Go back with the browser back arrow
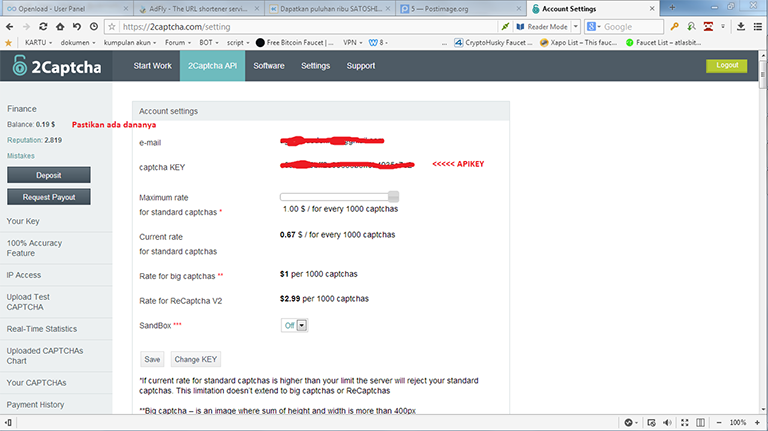Image resolution: width=768 pixels, height=431 pixels. click(x=10, y=26)
